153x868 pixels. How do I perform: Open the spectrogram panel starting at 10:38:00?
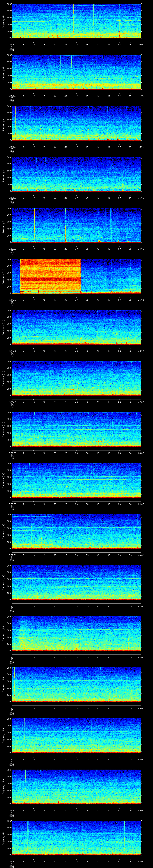click(76, 481)
